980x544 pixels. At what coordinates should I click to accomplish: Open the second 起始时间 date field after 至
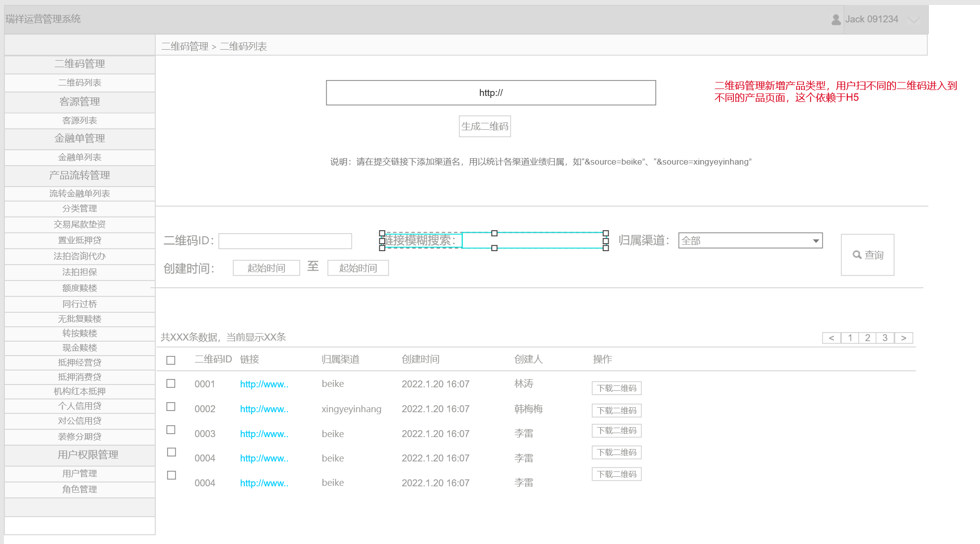tap(358, 268)
